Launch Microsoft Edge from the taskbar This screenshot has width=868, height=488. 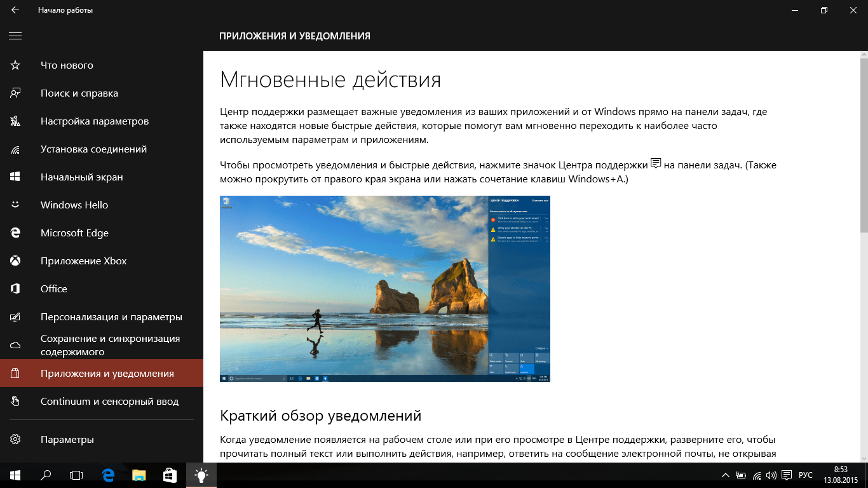point(109,475)
